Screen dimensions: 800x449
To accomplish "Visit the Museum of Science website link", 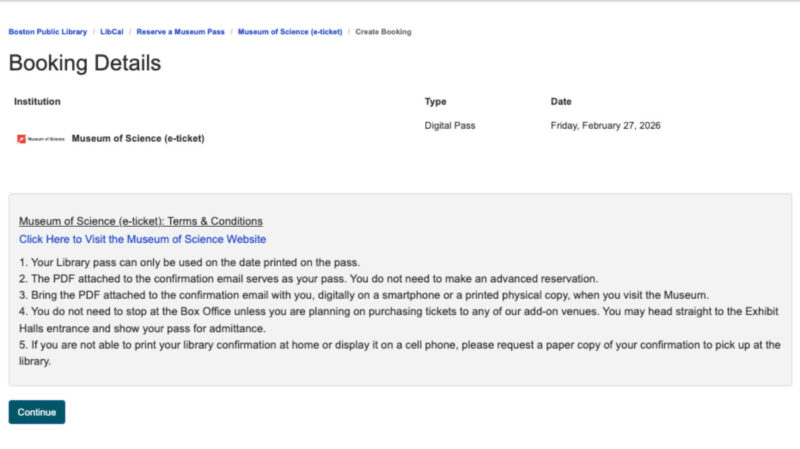I will (142, 239).
